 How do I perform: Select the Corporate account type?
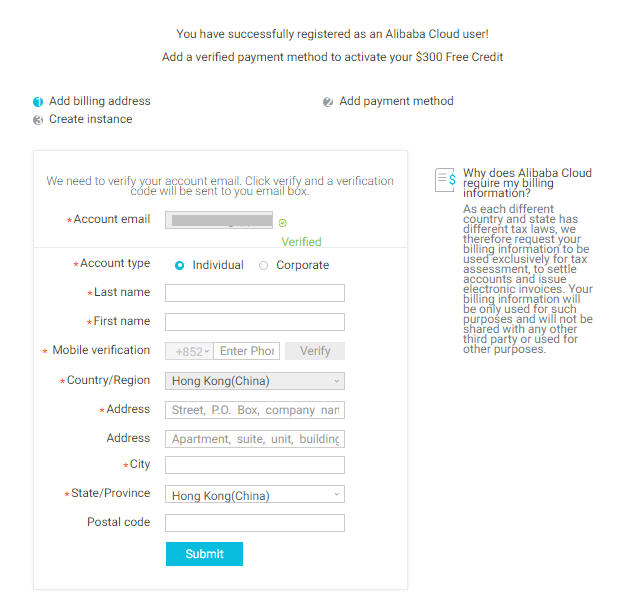[x=264, y=266]
